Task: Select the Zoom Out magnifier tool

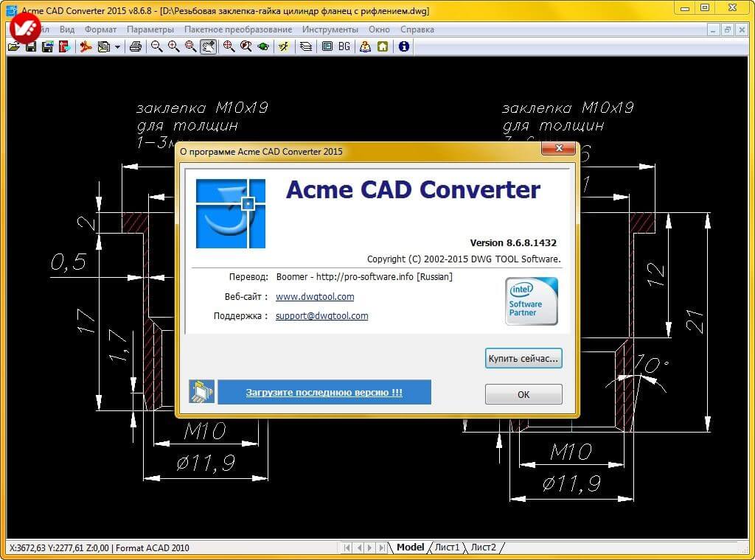Action: [x=156, y=46]
